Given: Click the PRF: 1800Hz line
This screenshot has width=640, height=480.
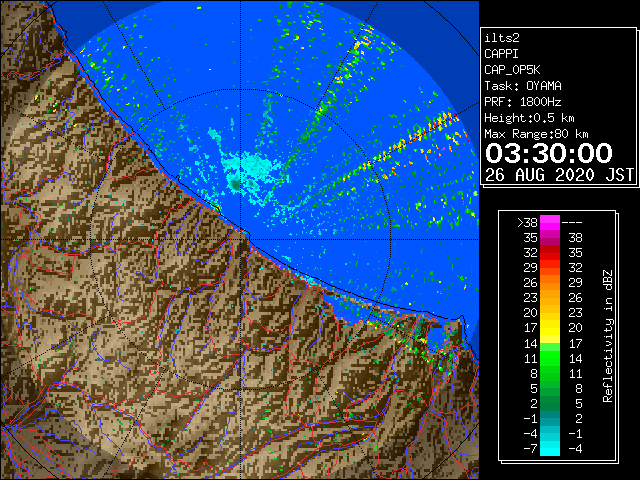Looking at the screenshot, I should [523, 102].
